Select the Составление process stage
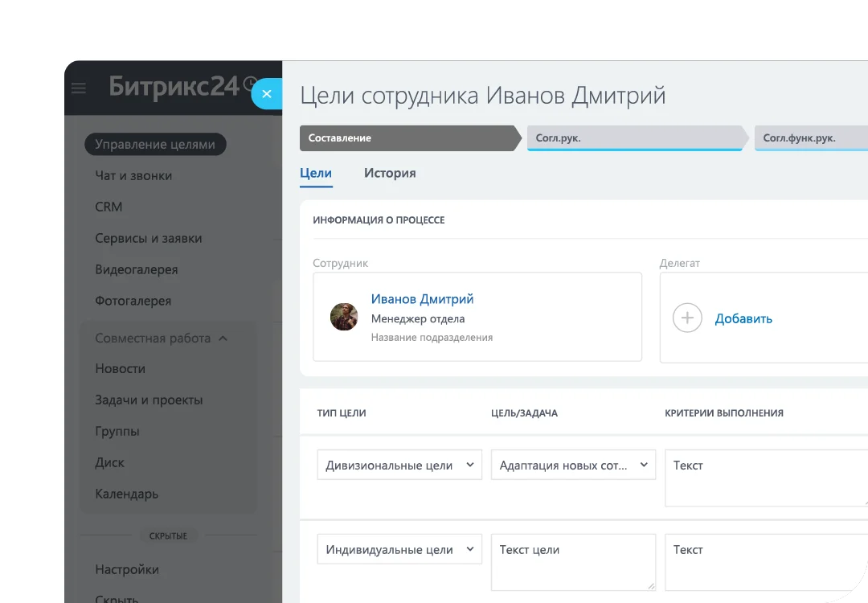868x603 pixels. coord(406,138)
